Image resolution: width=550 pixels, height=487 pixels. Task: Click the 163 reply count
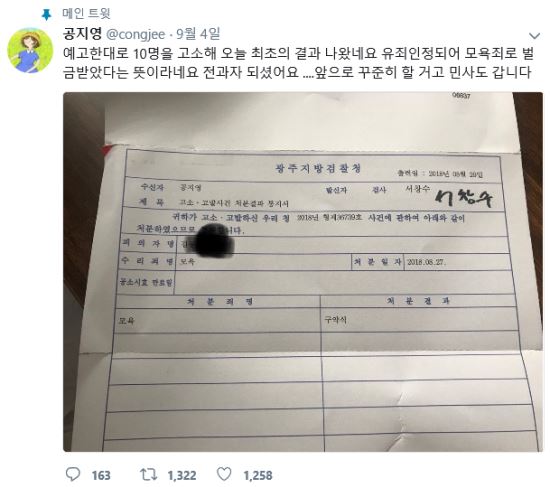pos(101,475)
